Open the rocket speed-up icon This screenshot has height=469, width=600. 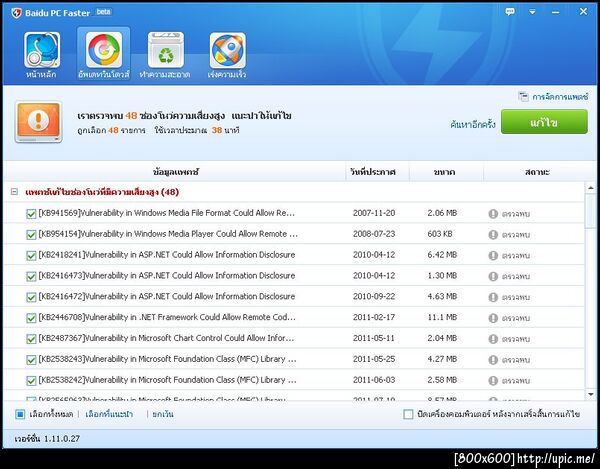[228, 50]
